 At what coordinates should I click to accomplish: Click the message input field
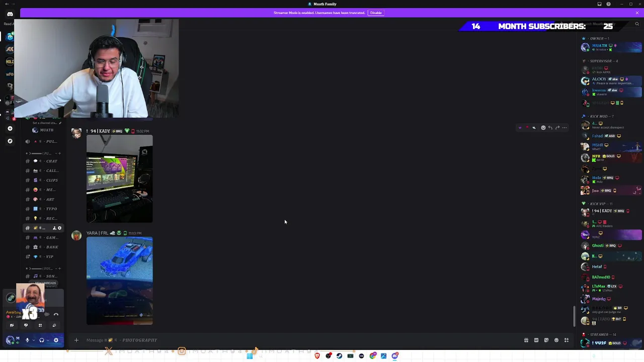(302, 340)
